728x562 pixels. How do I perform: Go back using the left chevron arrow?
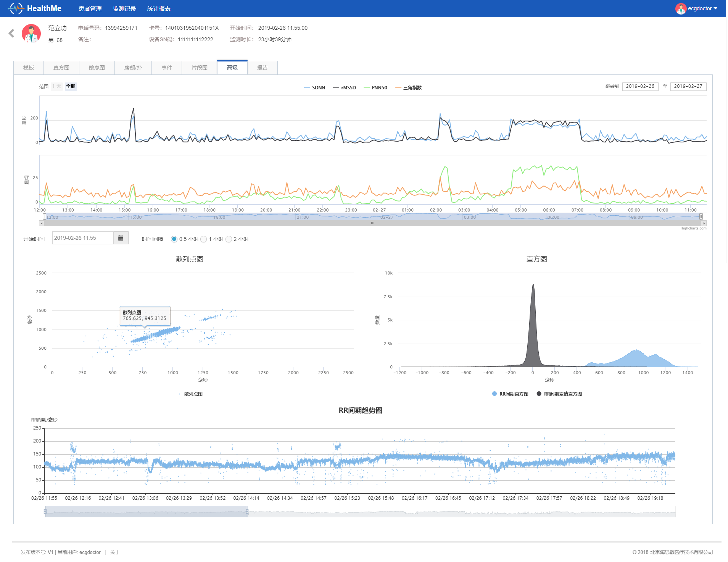tap(11, 34)
